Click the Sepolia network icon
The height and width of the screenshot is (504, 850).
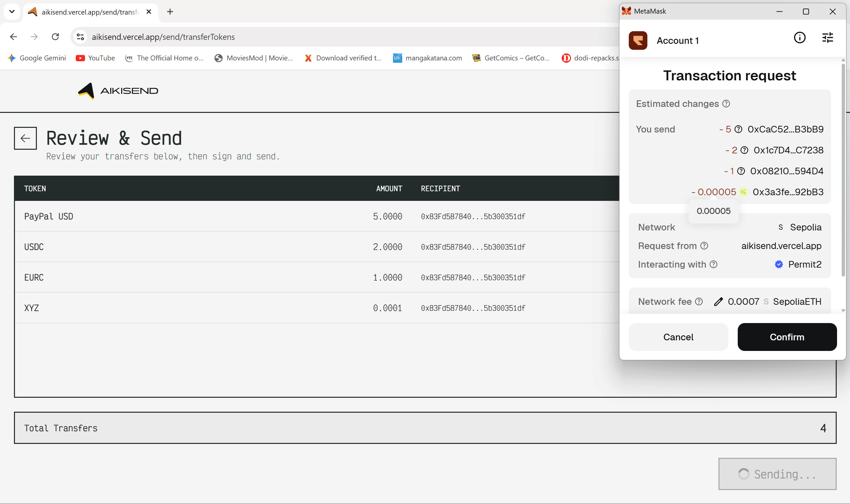(x=781, y=227)
